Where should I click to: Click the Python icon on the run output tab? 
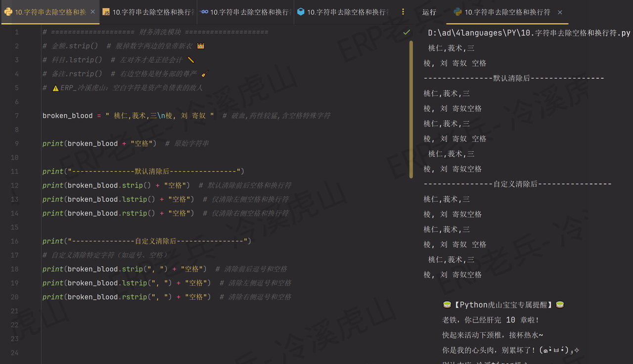[457, 12]
